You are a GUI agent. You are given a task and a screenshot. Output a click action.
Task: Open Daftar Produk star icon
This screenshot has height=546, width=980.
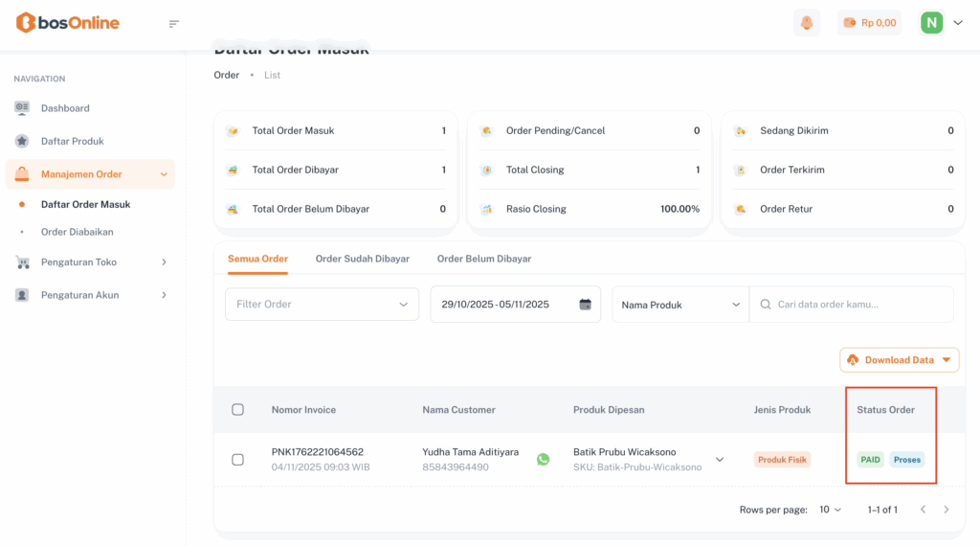point(22,141)
